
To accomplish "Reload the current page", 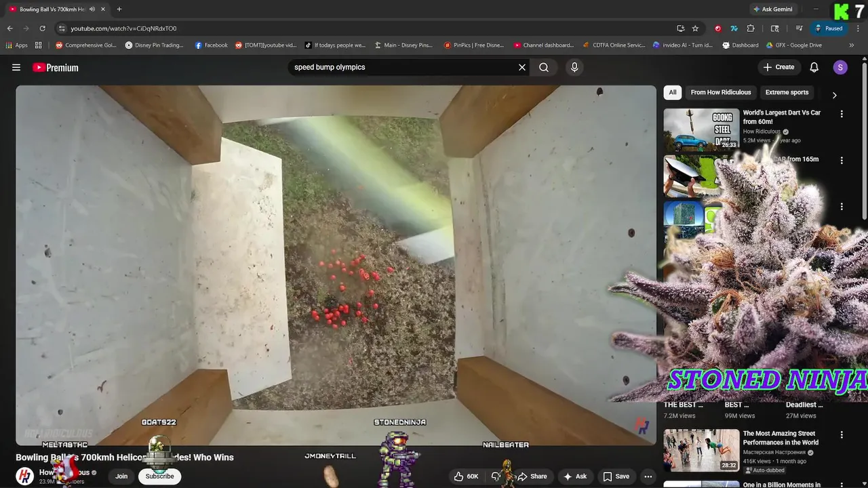I will tap(42, 28).
